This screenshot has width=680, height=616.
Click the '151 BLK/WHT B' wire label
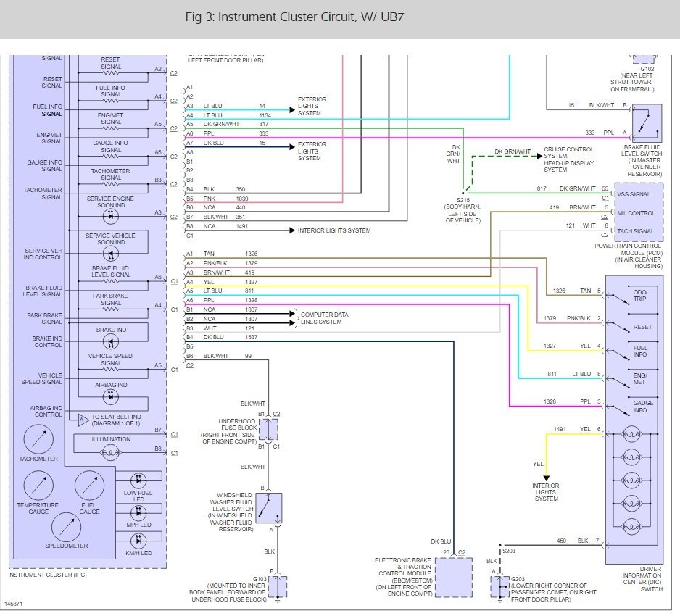point(597,105)
